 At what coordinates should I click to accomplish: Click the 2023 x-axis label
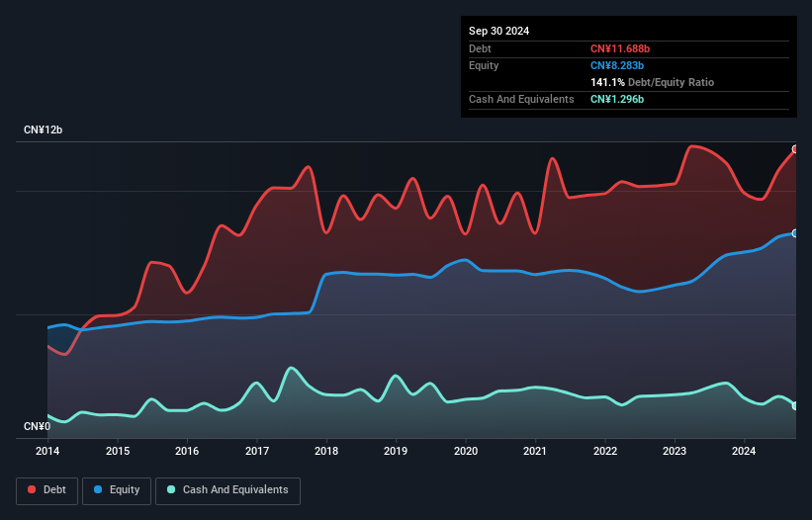(x=675, y=451)
